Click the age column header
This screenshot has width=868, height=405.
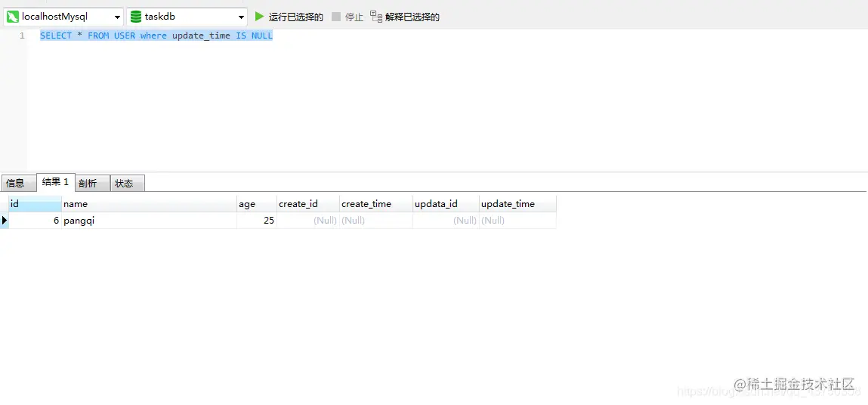coord(257,204)
